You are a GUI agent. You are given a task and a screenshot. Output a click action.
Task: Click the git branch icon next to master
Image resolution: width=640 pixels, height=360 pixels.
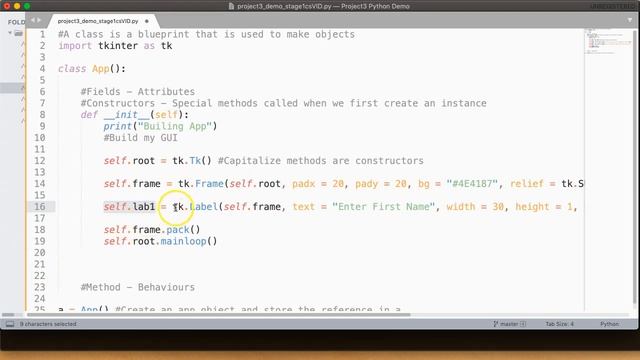496,324
